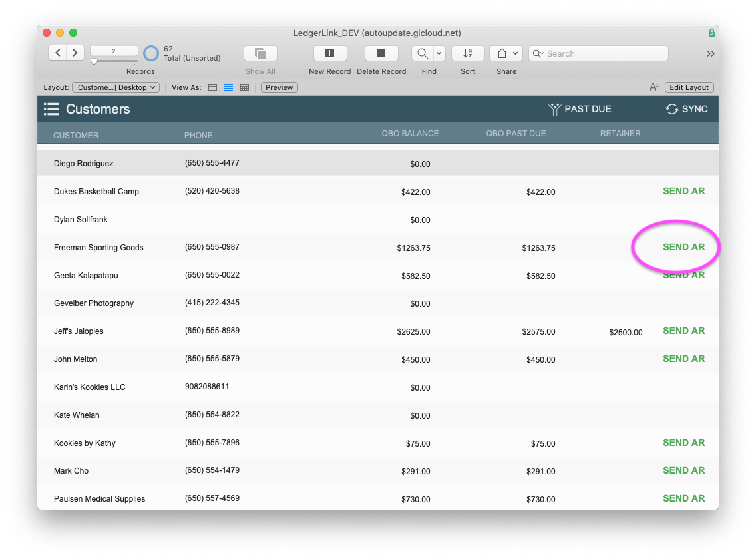The height and width of the screenshot is (559, 756).
Task: Expand the toolbar overflow chevrons
Action: tap(711, 53)
